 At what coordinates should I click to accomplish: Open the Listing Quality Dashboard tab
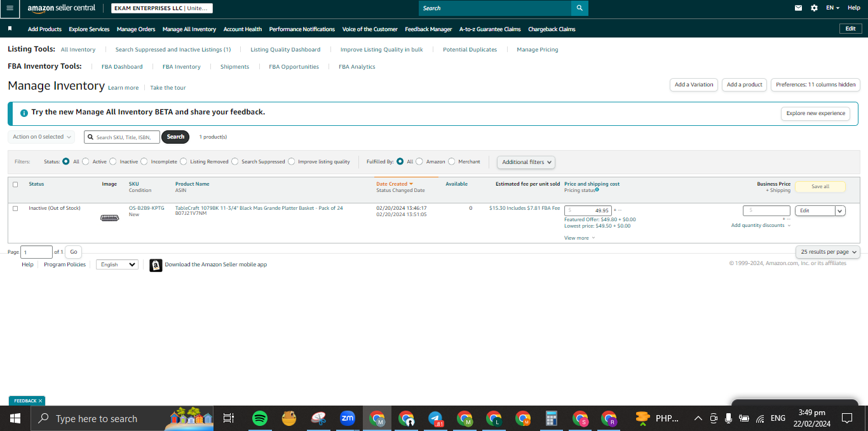coord(285,50)
